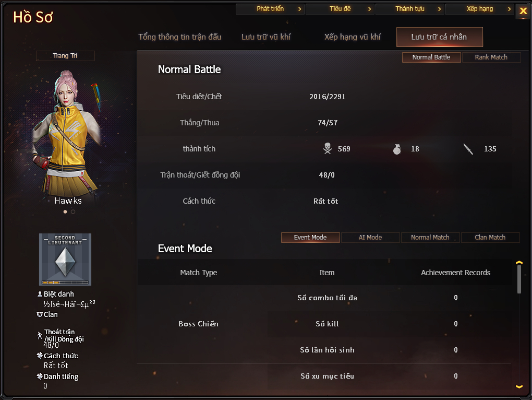Click the skull headshot kills icon
Image resolution: width=532 pixels, height=400 pixels.
(x=328, y=149)
